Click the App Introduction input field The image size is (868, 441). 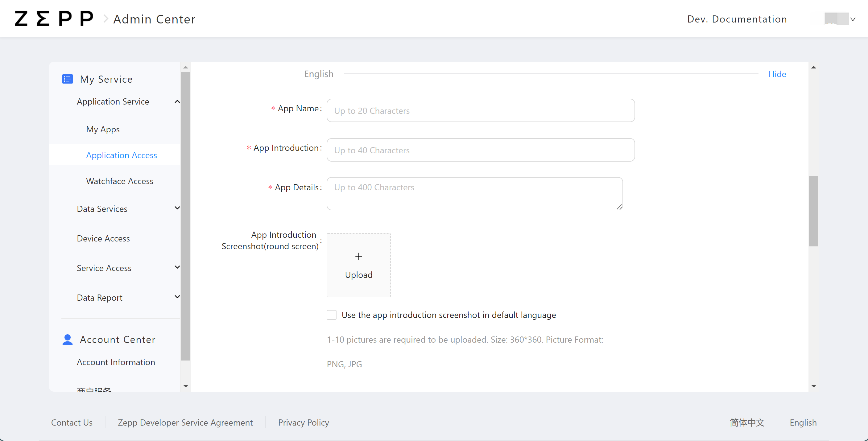481,150
